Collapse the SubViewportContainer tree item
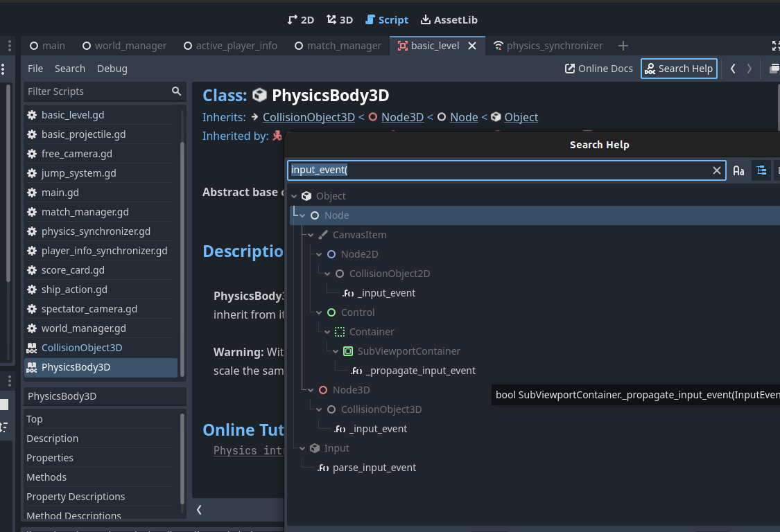This screenshot has width=780, height=532. (x=336, y=351)
